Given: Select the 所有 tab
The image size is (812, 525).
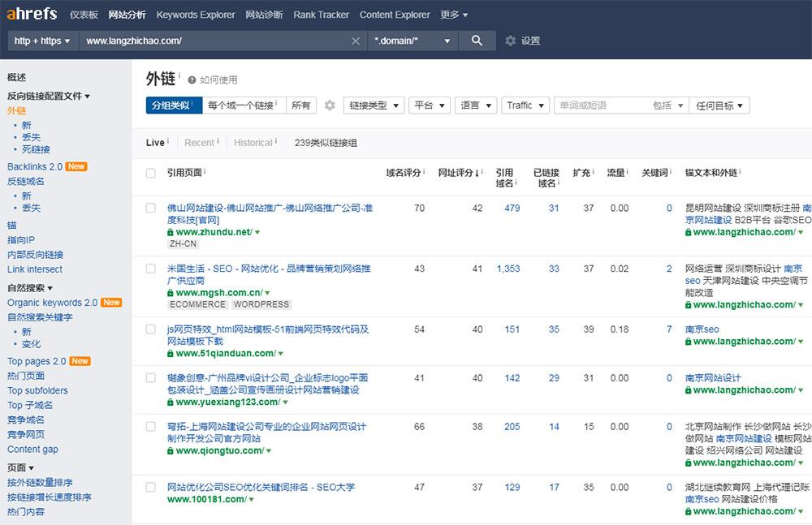Looking at the screenshot, I should (301, 105).
